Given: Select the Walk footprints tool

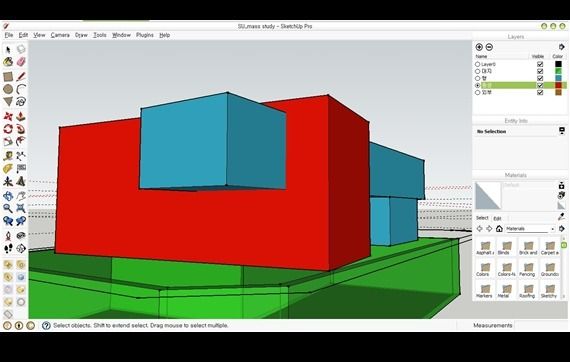Looking at the screenshot, I should click(8, 249).
